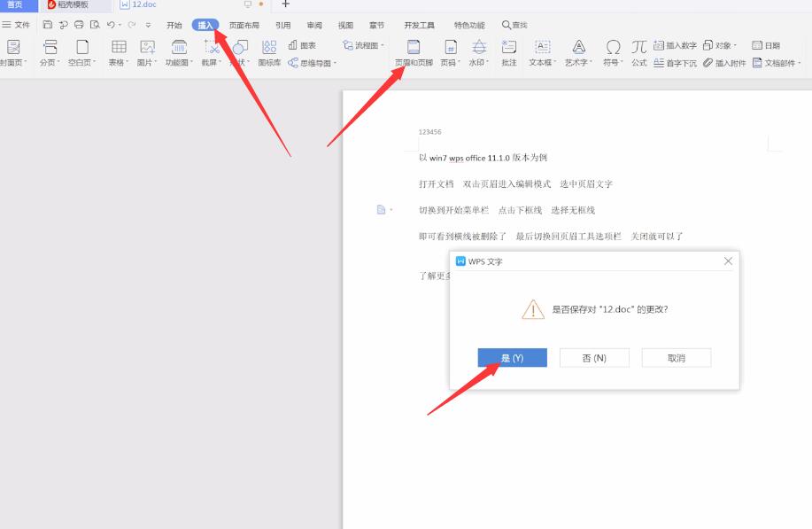
Task: Click the header text 123456
Action: 429,132
